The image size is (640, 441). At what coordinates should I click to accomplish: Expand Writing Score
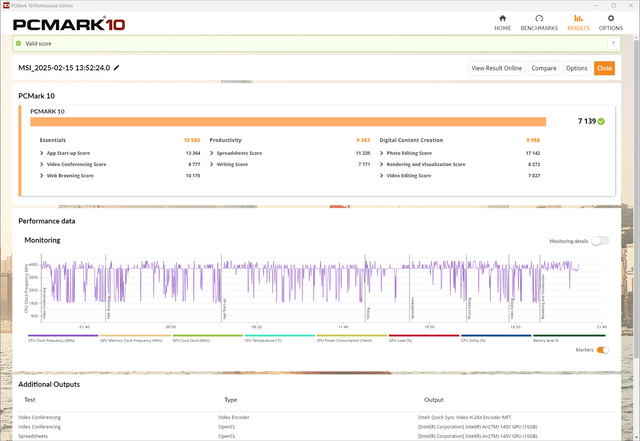[x=212, y=164]
